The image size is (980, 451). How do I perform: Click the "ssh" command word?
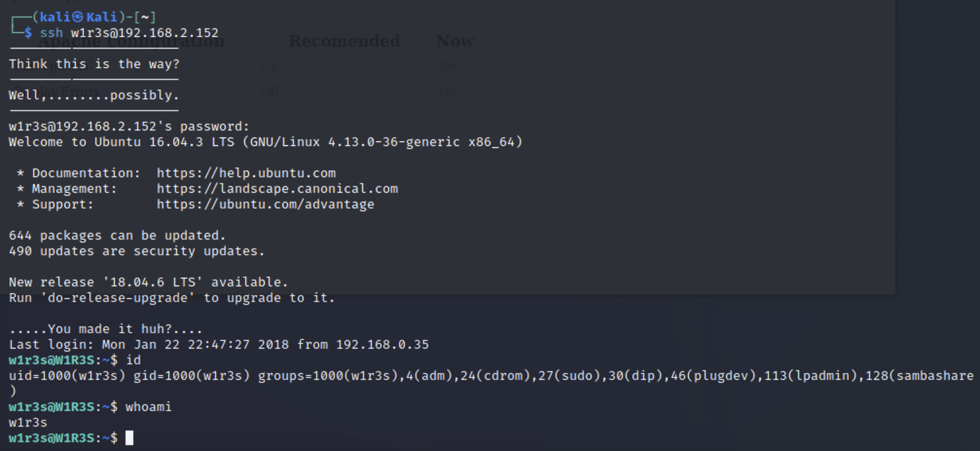[51, 33]
